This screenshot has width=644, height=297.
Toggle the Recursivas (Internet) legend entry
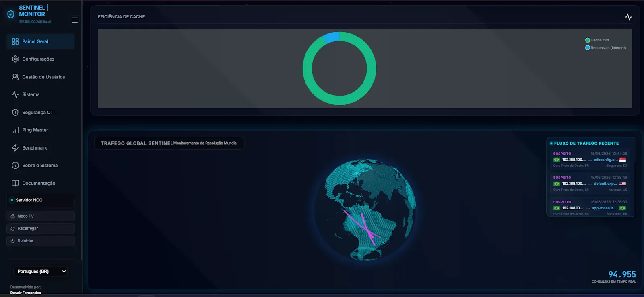[606, 48]
